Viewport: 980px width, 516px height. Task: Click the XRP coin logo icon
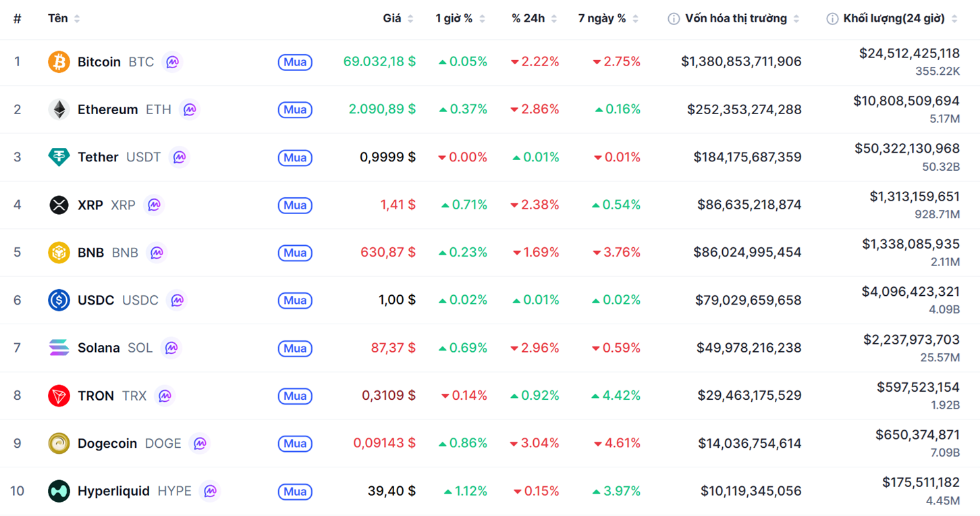pyautogui.click(x=59, y=205)
